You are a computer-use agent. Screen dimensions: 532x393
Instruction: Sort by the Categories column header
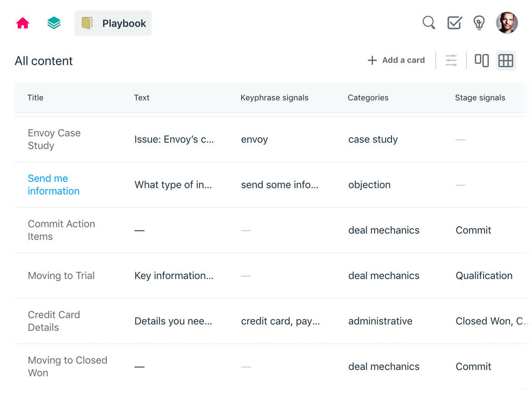tap(368, 98)
